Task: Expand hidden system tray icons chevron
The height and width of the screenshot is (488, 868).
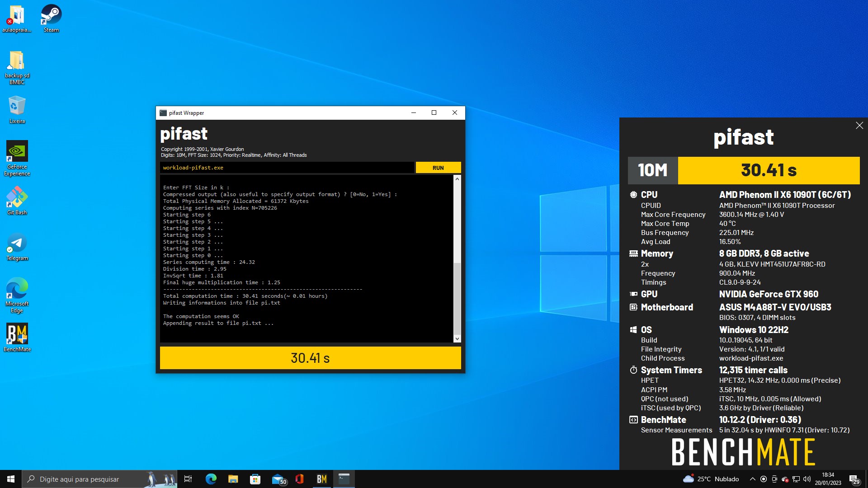Action: pos(752,479)
